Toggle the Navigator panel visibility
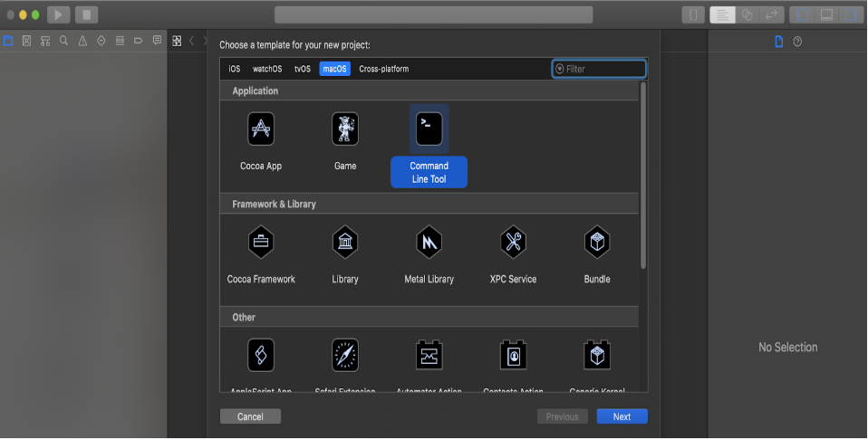This screenshot has height=440, width=868. pyautogui.click(x=802, y=15)
